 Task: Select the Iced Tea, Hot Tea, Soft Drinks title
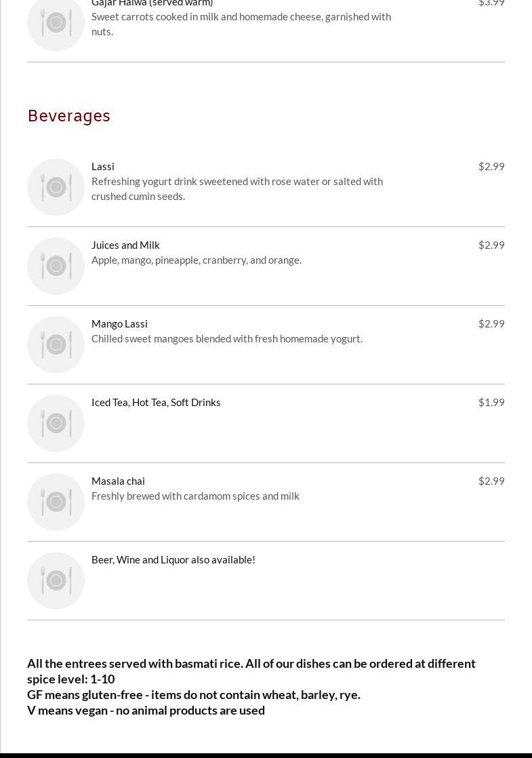pos(156,402)
